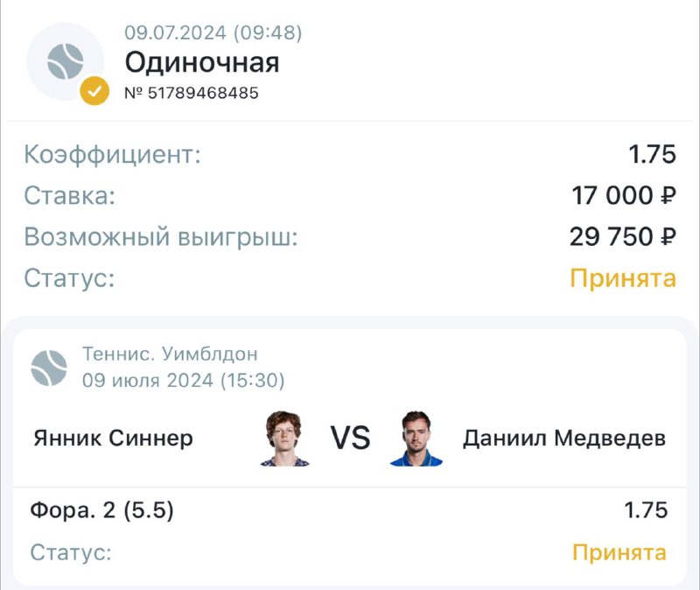The width and height of the screenshot is (700, 590).
Task: Click the VS label between players
Action: click(350, 438)
